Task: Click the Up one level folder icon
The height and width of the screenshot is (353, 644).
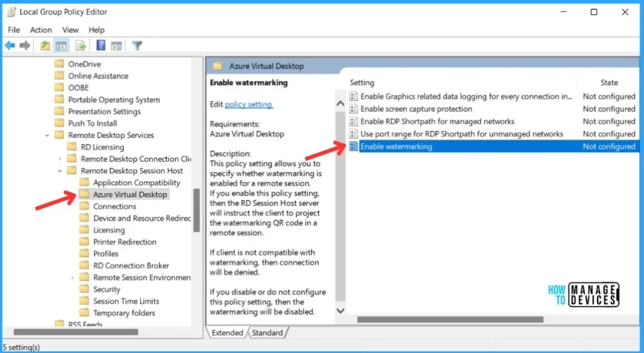Action: pyautogui.click(x=45, y=45)
